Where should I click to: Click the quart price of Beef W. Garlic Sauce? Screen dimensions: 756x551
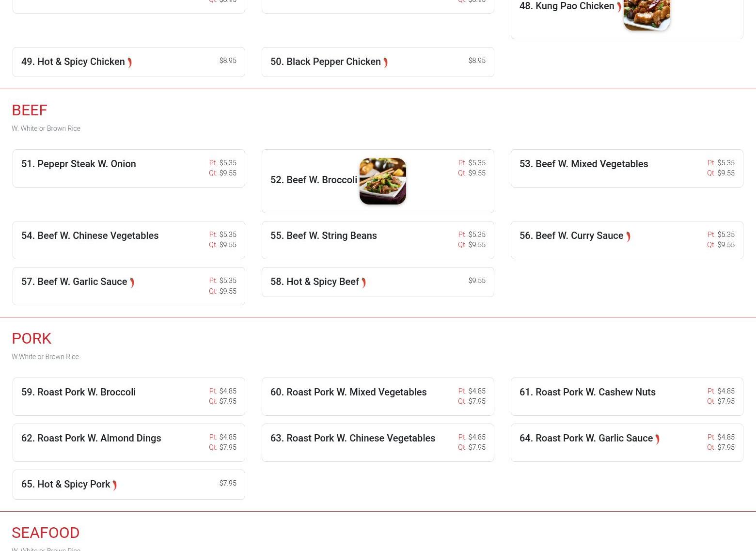[x=223, y=291]
